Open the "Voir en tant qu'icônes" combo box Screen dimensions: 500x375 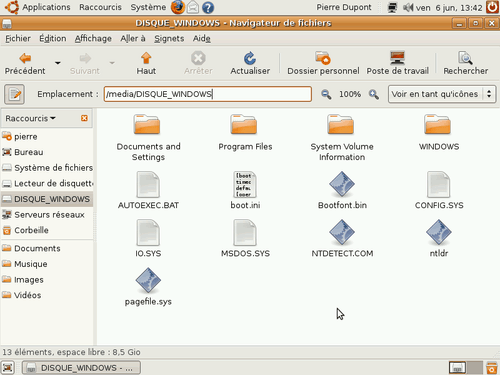(442, 94)
